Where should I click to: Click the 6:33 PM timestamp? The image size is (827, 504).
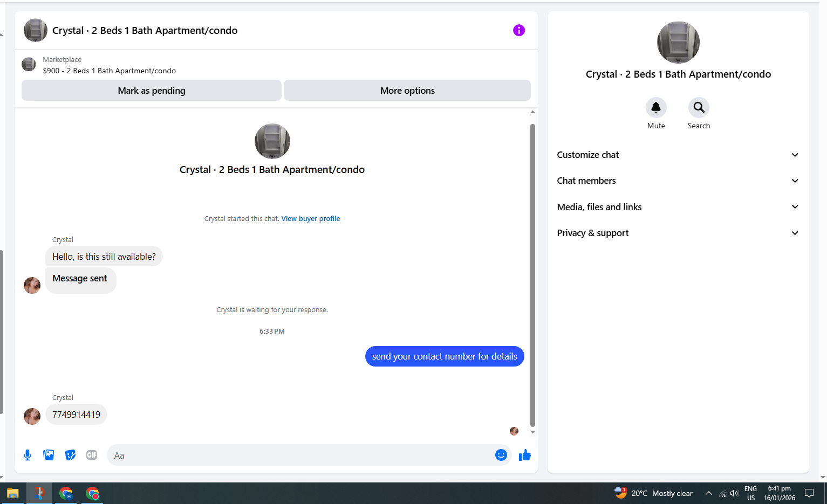point(272,332)
